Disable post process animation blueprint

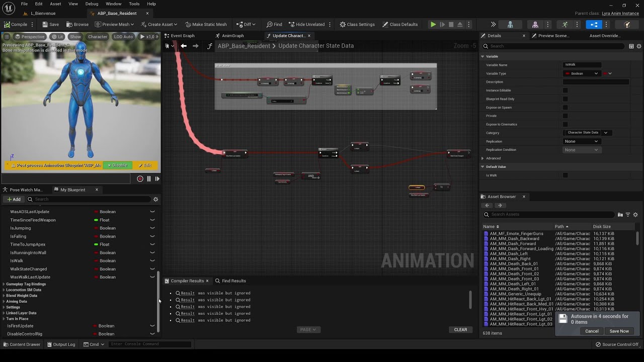pos(117,165)
